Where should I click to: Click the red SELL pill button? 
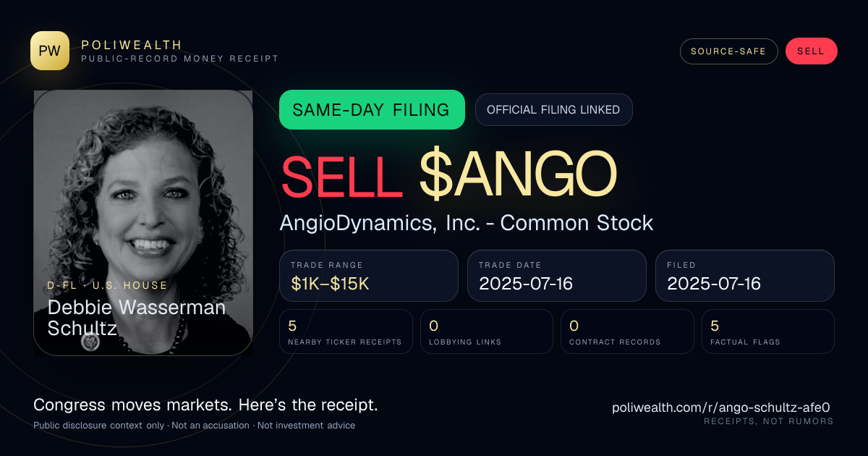811,51
